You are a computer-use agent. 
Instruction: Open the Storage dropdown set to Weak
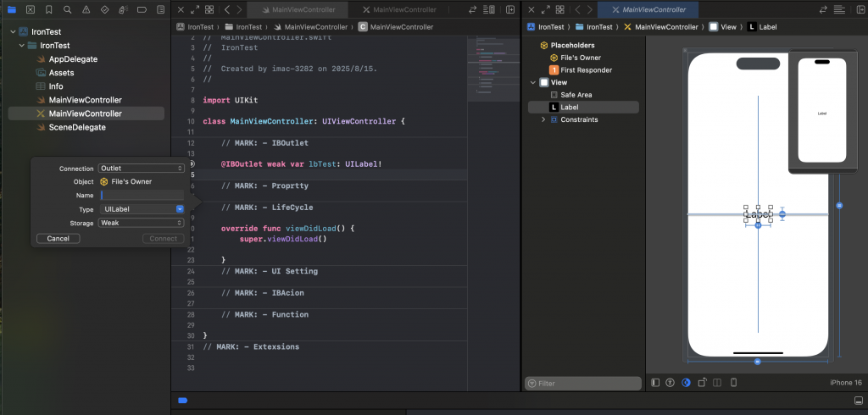[x=142, y=223]
